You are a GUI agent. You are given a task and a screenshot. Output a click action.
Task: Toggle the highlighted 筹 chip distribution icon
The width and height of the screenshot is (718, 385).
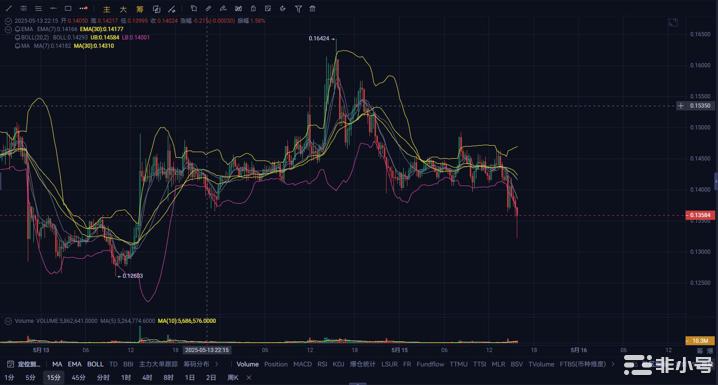click(140, 9)
